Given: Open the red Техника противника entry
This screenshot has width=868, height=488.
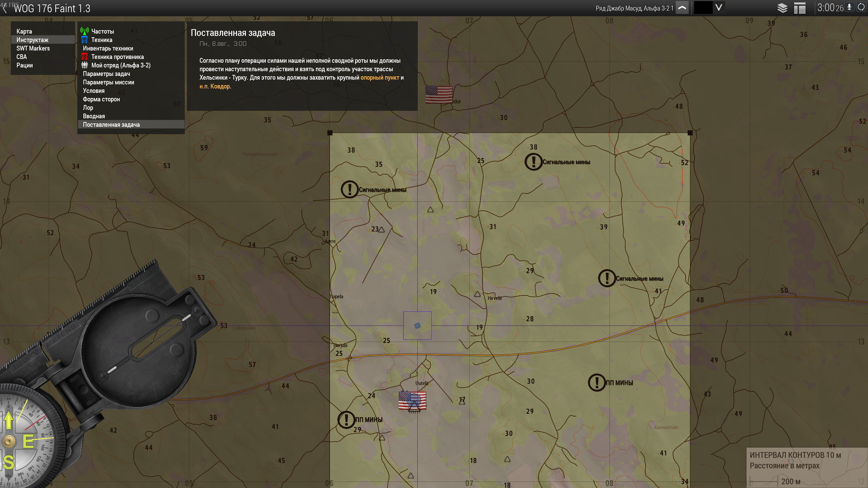Looking at the screenshot, I should (117, 57).
